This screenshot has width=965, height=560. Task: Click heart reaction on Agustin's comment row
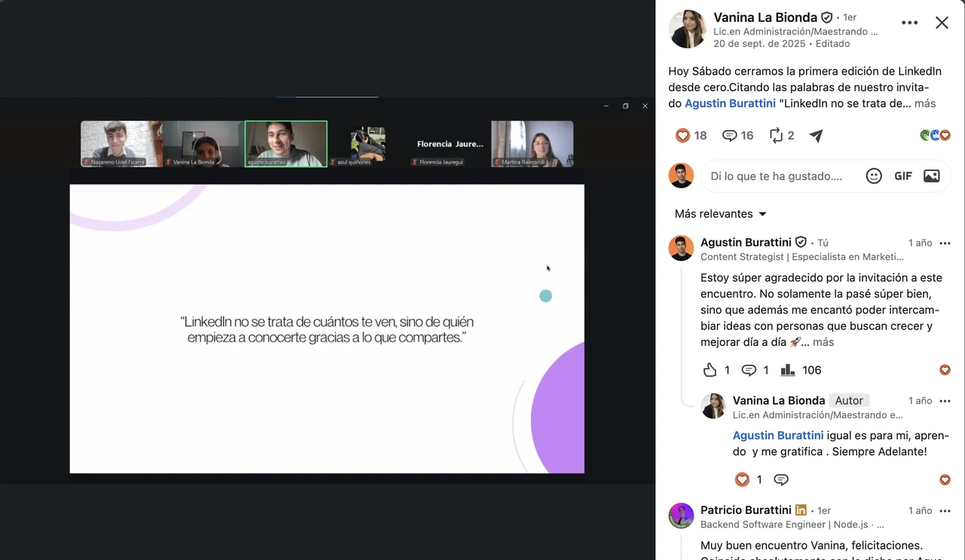coord(945,370)
